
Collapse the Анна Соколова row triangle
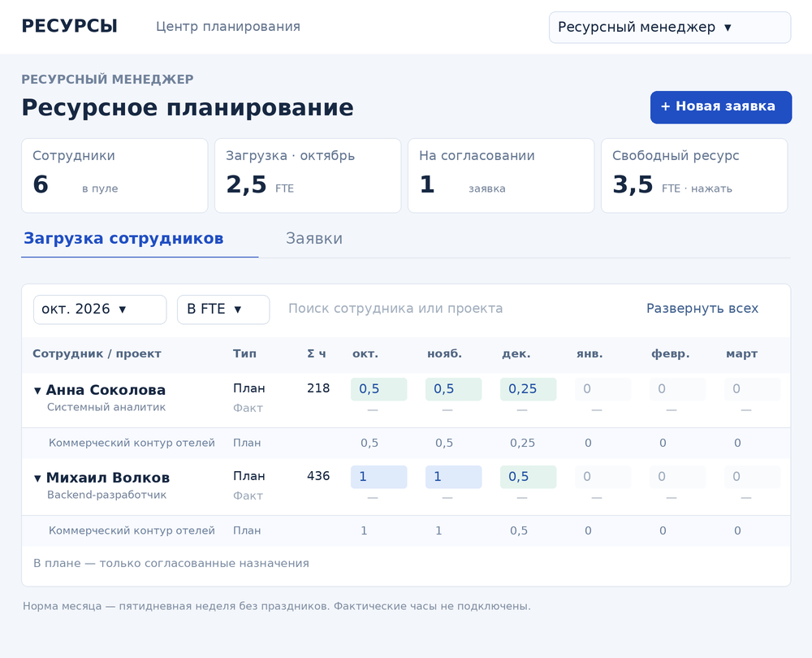point(37,391)
